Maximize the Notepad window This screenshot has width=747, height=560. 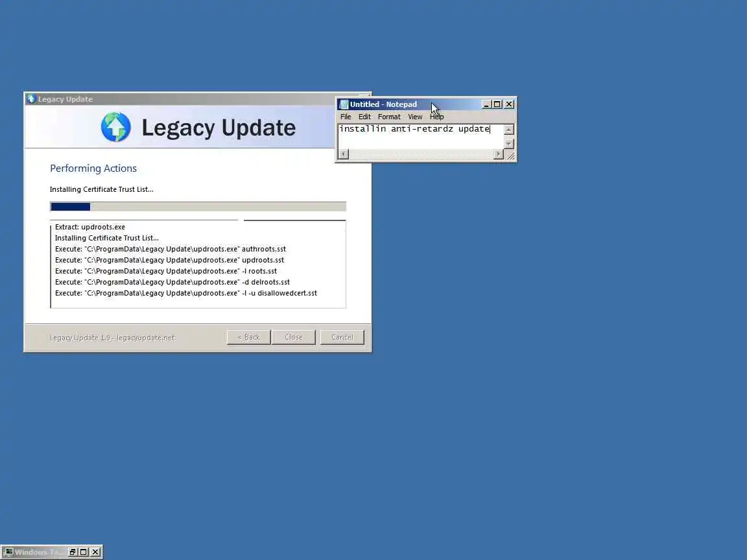497,104
